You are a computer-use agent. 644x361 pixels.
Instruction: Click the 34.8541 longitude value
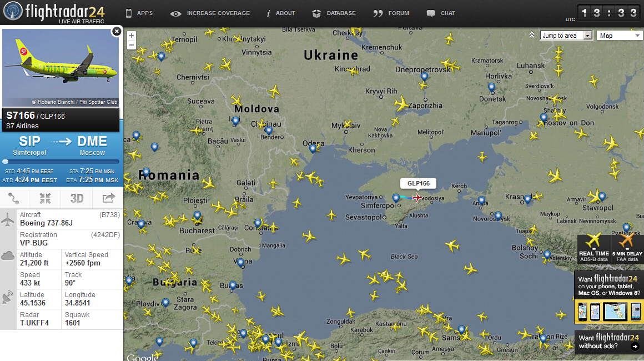[x=78, y=303]
